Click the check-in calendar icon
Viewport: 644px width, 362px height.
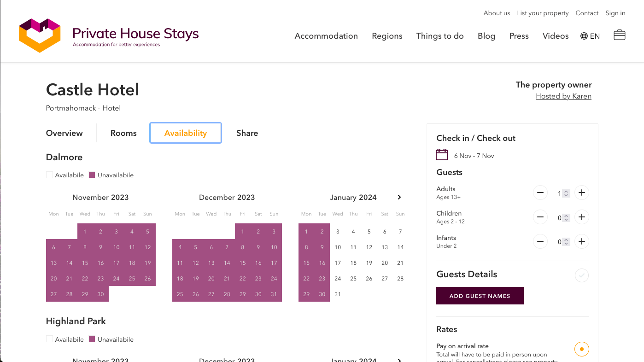pos(442,155)
